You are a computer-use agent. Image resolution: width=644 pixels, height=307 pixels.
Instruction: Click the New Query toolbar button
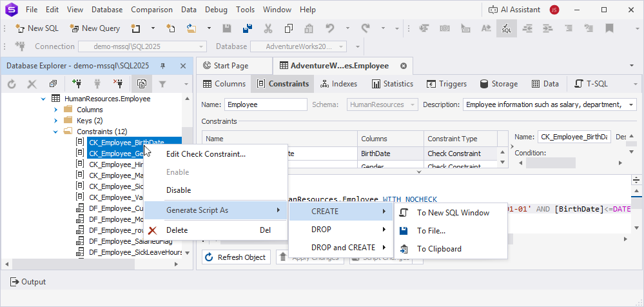pos(95,28)
